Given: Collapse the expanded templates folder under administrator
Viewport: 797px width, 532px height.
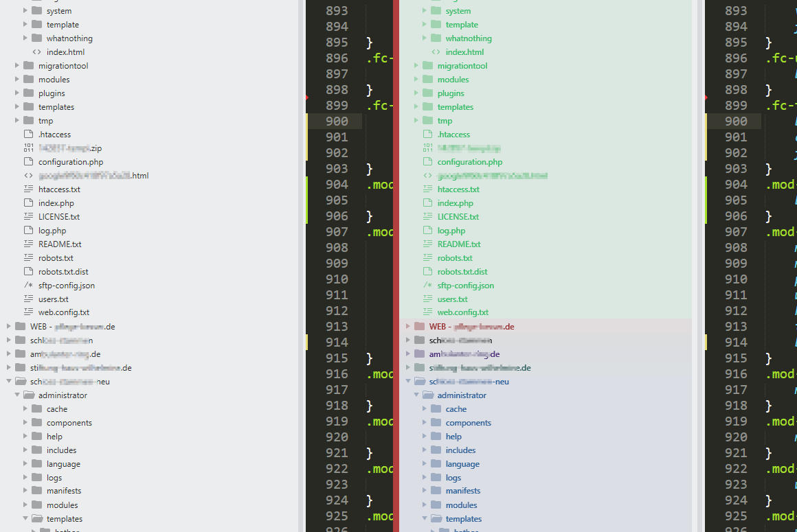Looking at the screenshot, I should coord(25,518).
